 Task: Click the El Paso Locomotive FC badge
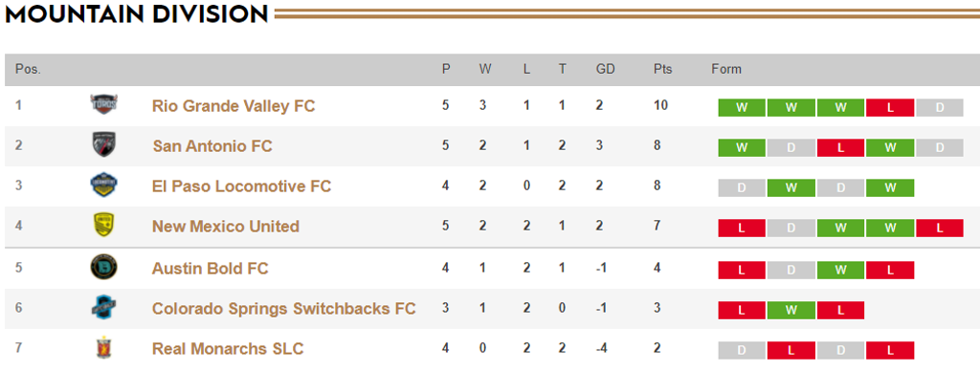[x=103, y=185]
